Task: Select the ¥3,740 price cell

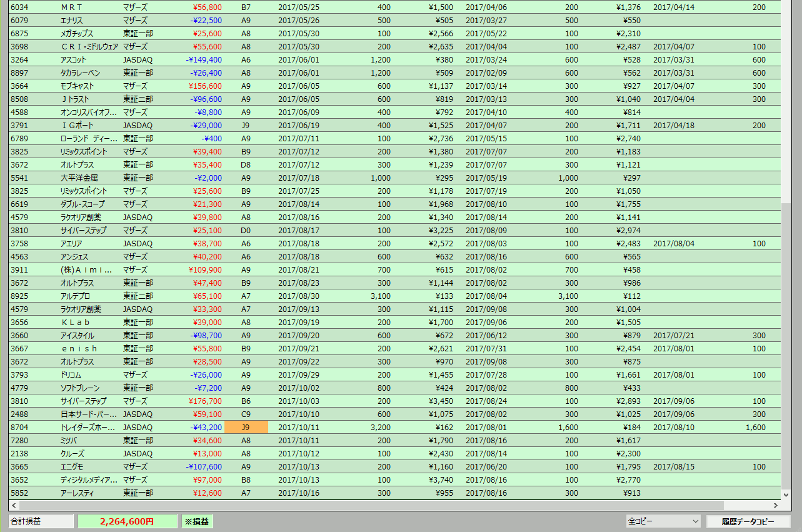Action: pos(441,479)
